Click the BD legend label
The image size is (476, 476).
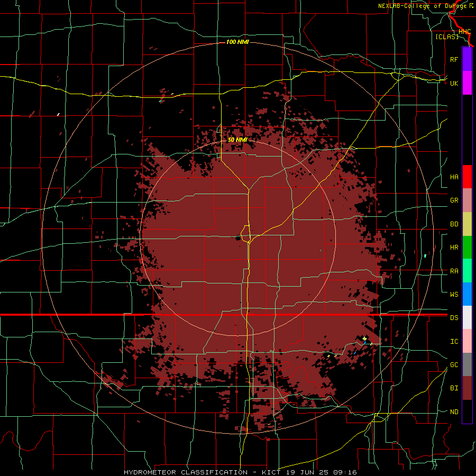pos(454,224)
